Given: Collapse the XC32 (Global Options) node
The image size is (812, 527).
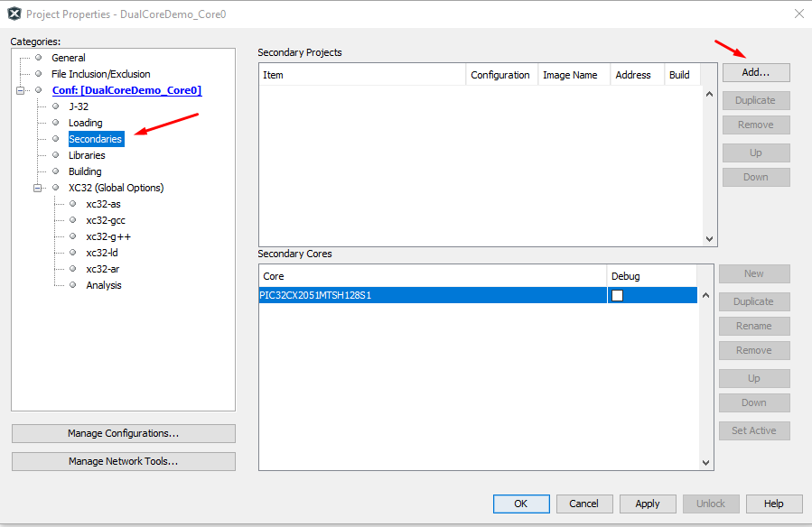Looking at the screenshot, I should (38, 188).
